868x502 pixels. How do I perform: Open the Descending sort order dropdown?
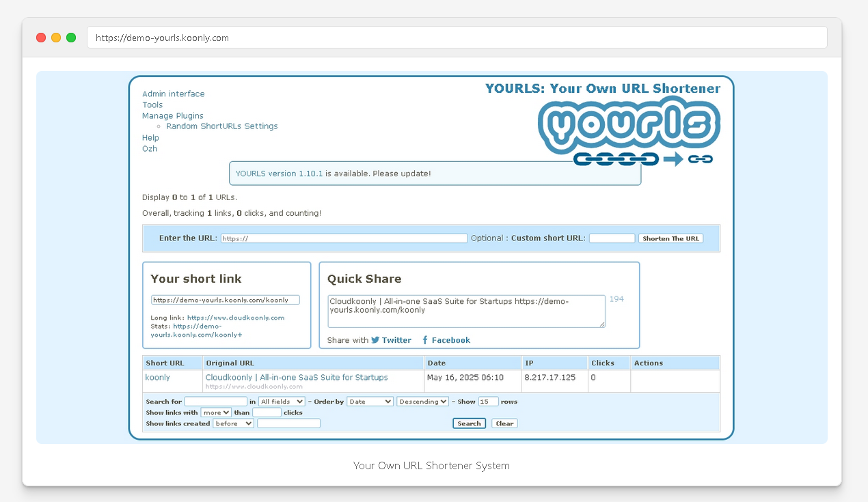point(422,402)
